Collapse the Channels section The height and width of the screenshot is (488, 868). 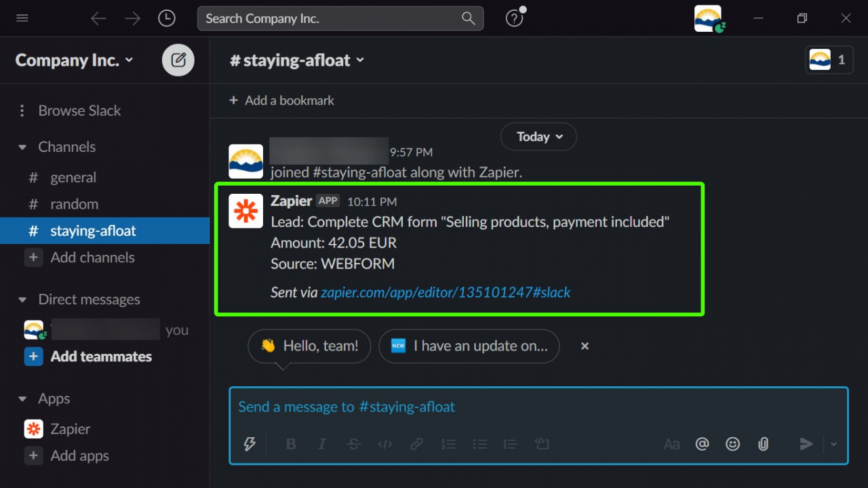pos(22,147)
